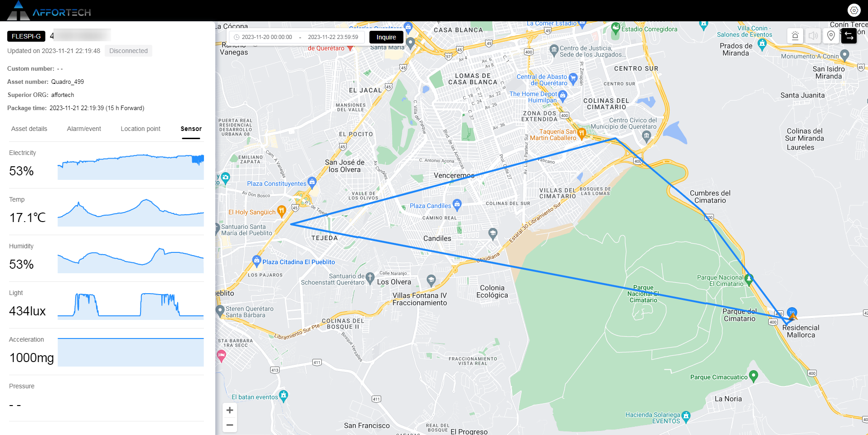The width and height of the screenshot is (868, 435).
Task: Click the start date field 2023-11-20
Action: point(267,37)
